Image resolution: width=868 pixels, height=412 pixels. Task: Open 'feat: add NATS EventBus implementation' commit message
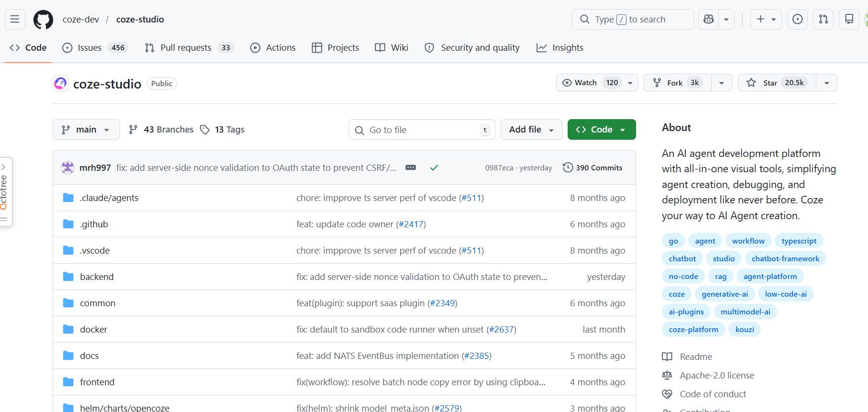[x=377, y=356]
